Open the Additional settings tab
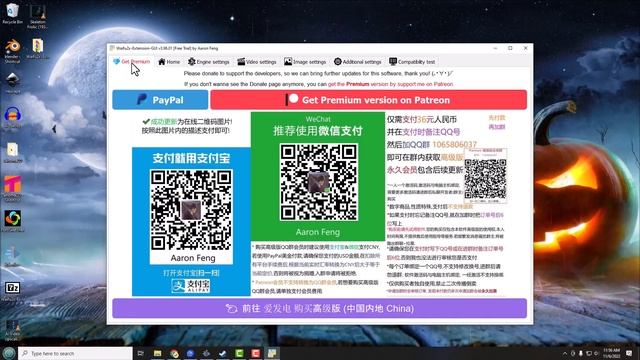 (358, 62)
